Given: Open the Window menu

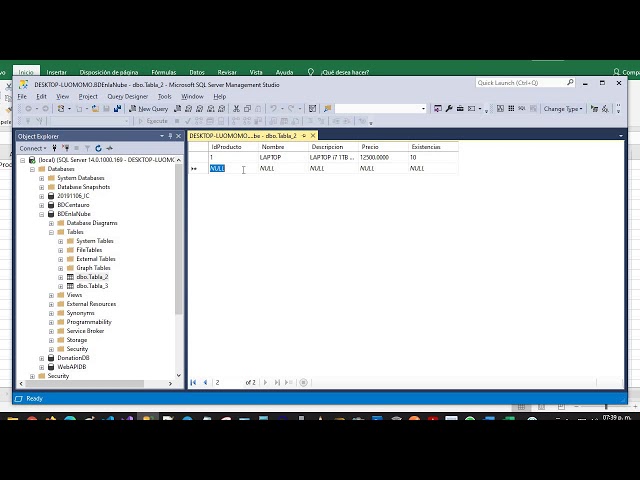Looking at the screenshot, I should 192,96.
